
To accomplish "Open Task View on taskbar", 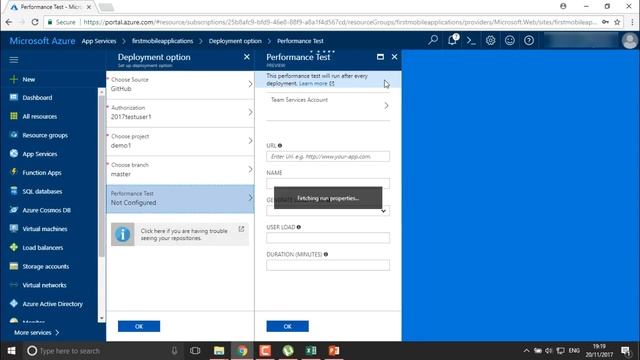I will point(195,351).
